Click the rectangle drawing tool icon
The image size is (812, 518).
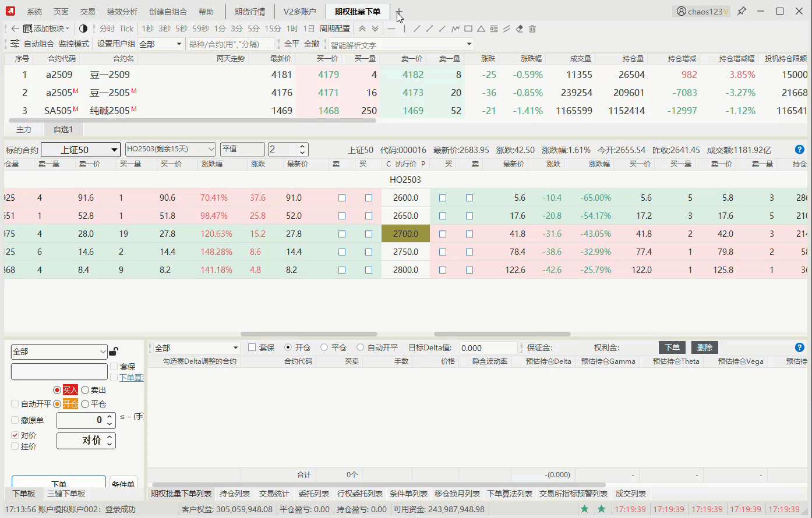coord(468,29)
